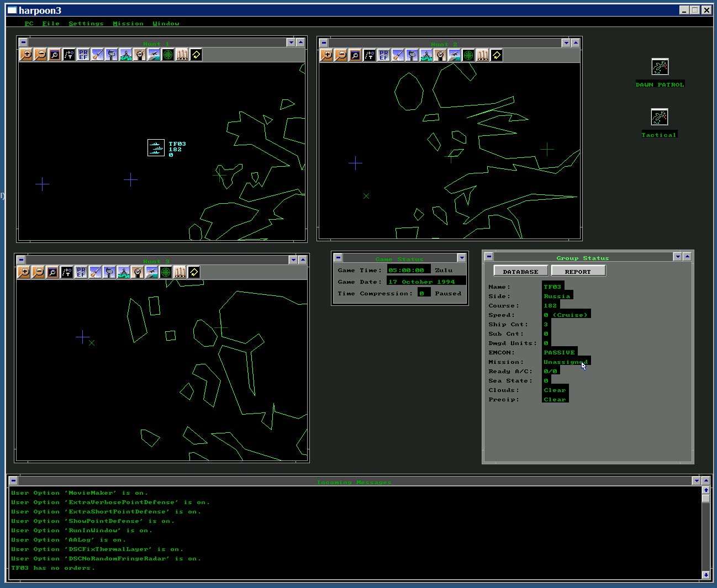Click the Mission value Unassigned
This screenshot has height=588, width=717.
point(566,362)
